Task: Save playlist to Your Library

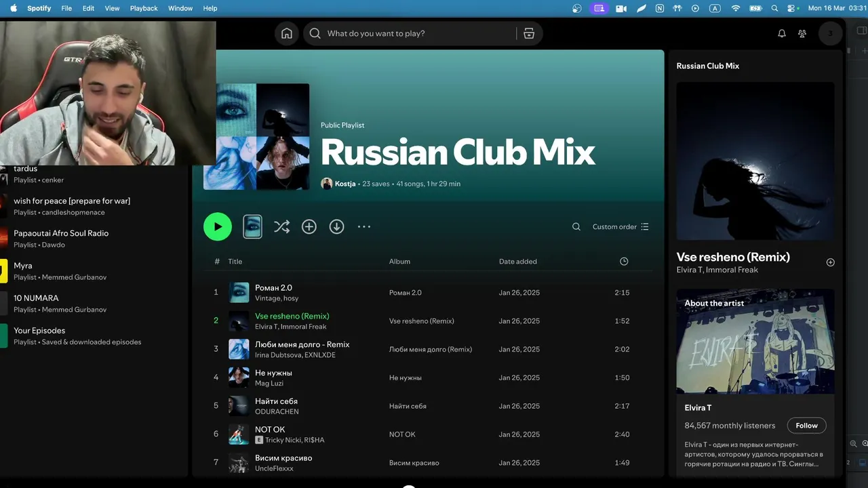Action: (x=309, y=227)
